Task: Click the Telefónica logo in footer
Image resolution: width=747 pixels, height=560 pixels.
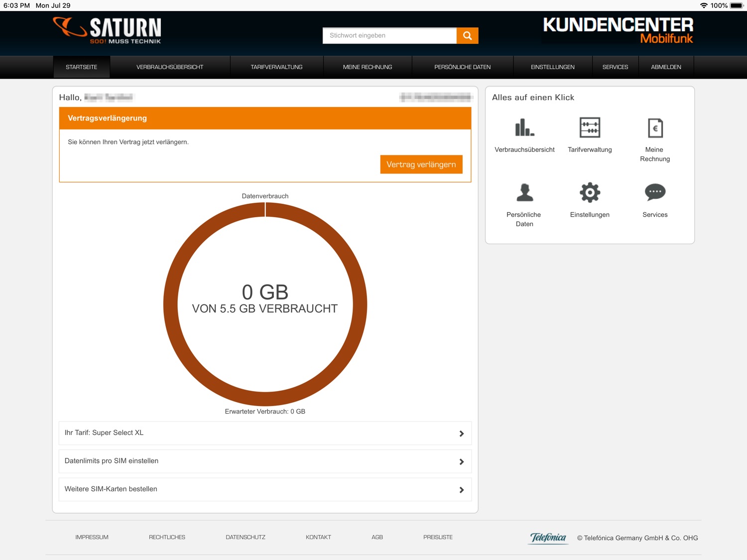Action: coord(548,538)
